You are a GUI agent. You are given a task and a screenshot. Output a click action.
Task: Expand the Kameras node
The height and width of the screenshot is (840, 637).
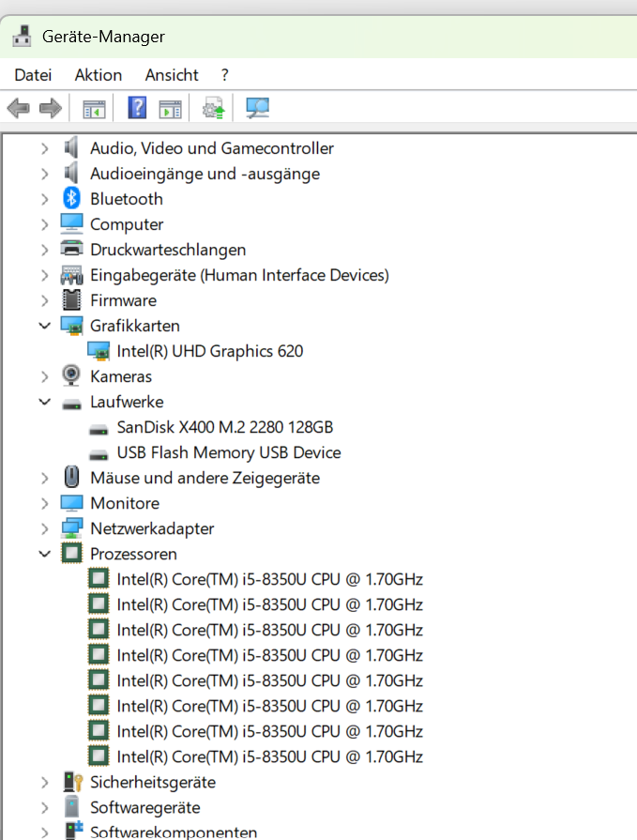tap(45, 376)
